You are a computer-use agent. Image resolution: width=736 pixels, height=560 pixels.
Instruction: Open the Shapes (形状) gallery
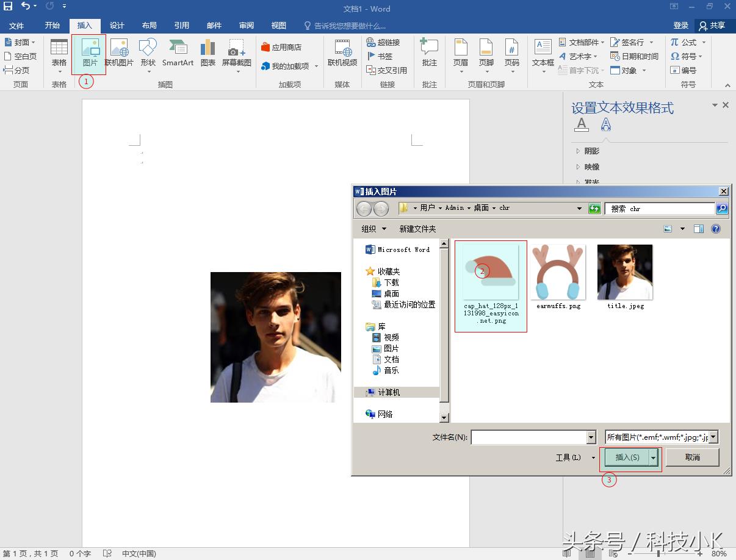(x=148, y=53)
